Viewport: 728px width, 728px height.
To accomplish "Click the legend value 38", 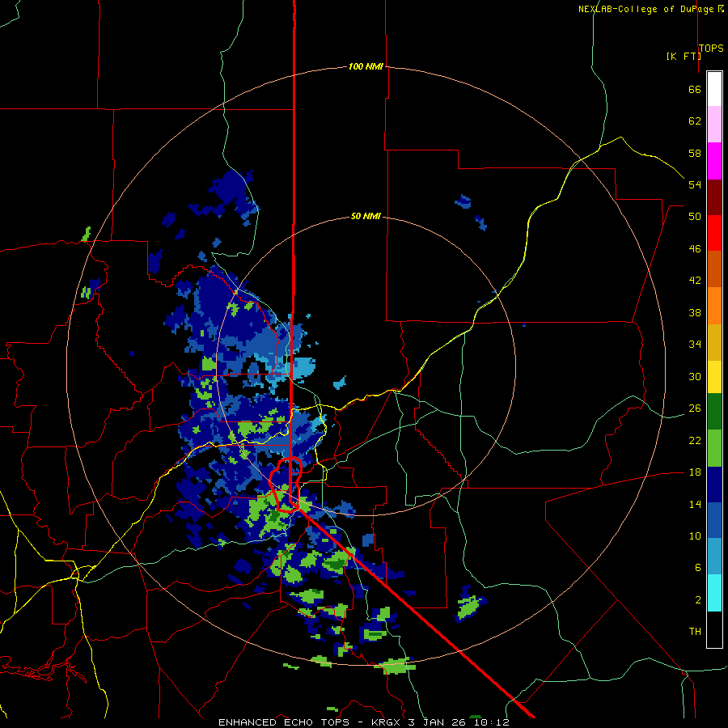I will [695, 313].
